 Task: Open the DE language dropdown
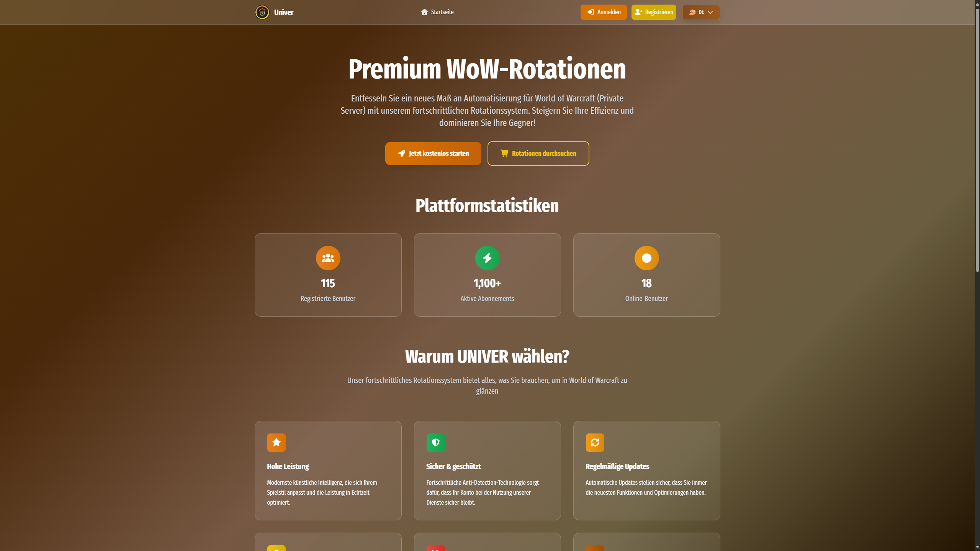click(701, 12)
